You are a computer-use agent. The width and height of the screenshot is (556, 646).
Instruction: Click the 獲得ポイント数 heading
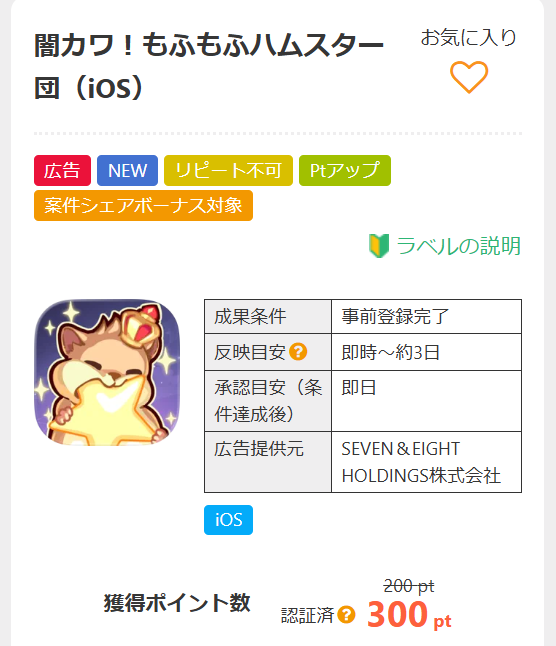(177, 603)
